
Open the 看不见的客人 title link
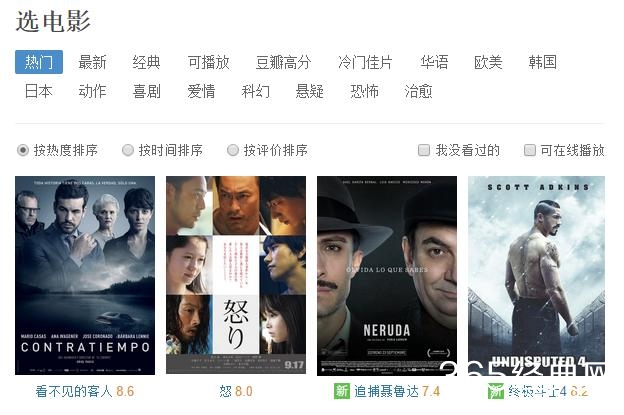(74, 391)
